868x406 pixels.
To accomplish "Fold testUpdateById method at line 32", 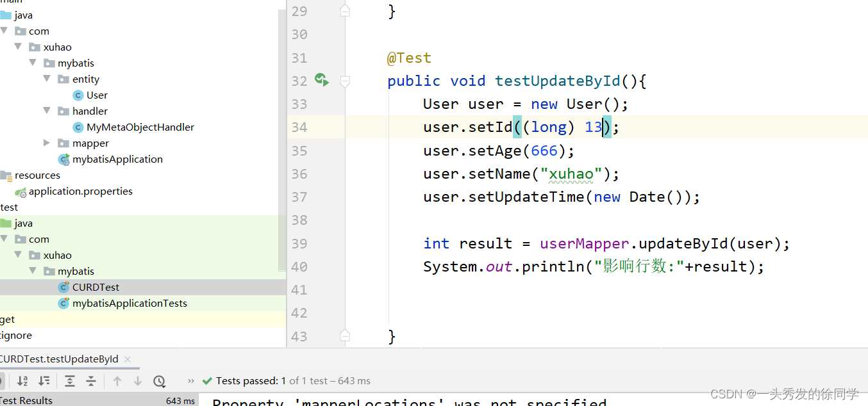I will pyautogui.click(x=345, y=81).
